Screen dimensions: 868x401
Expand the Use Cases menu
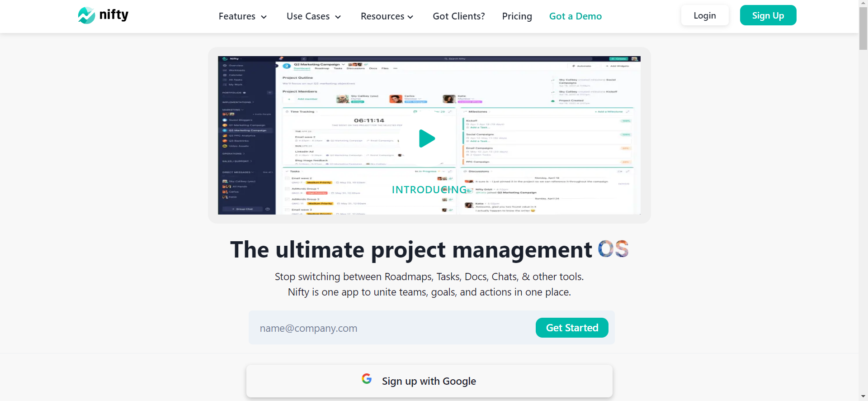(314, 16)
